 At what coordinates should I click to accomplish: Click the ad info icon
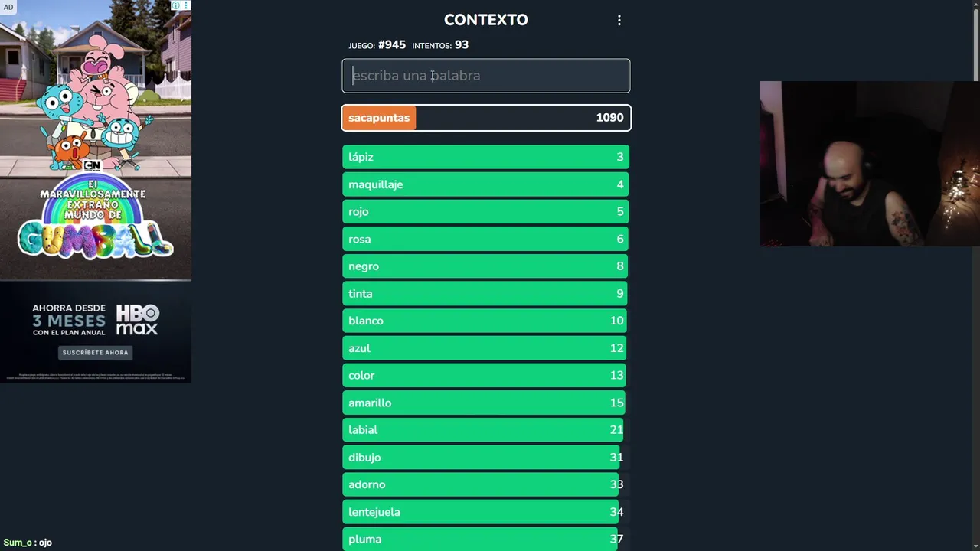tap(175, 5)
